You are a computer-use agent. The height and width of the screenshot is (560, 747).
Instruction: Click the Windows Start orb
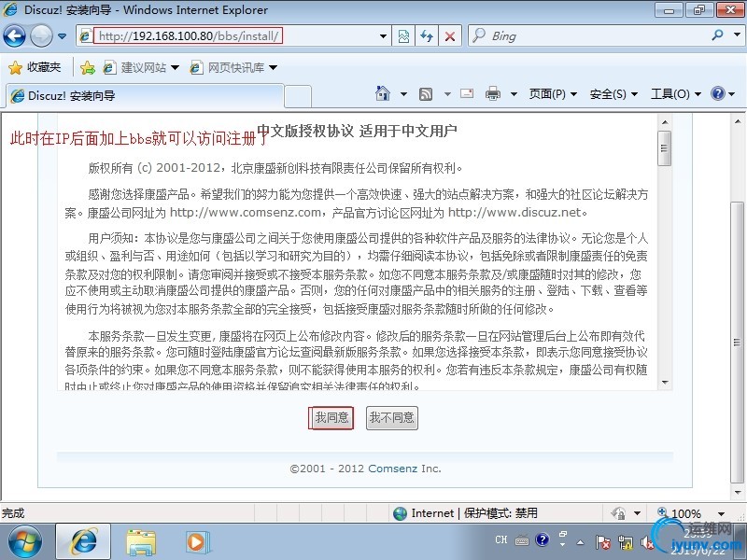[x=25, y=542]
